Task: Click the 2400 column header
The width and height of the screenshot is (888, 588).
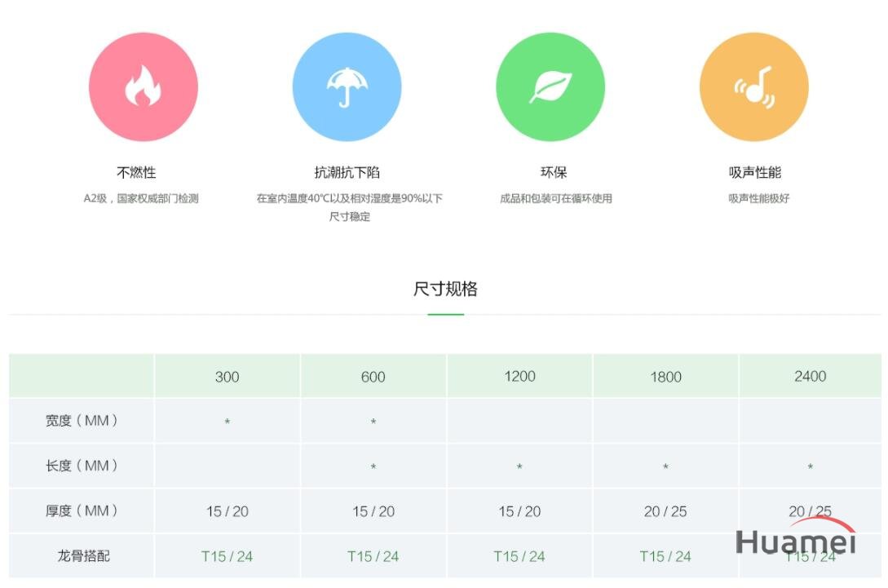Action: tap(811, 376)
